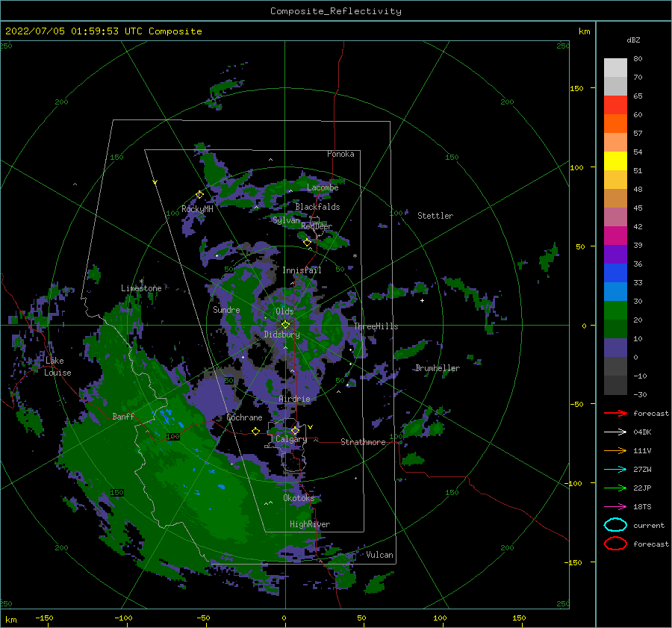Click the Blackfalds town label

pyautogui.click(x=317, y=207)
